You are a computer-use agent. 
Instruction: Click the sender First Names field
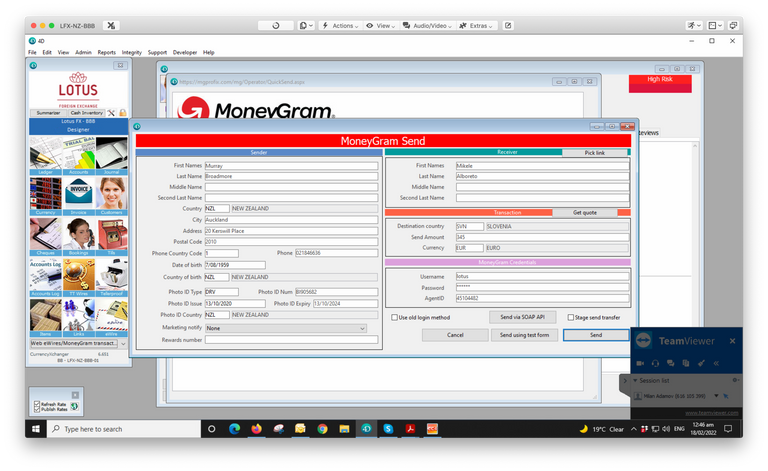click(x=291, y=166)
